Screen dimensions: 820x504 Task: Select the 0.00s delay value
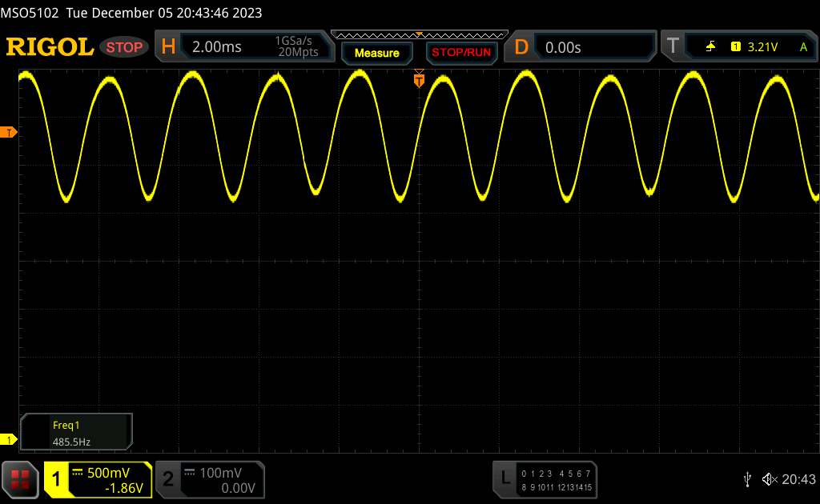(563, 47)
